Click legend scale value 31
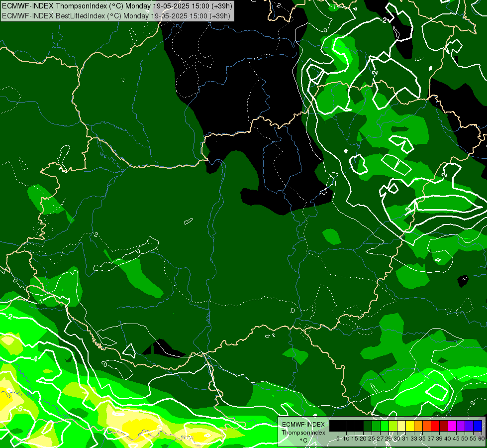The image size is (487, 448). point(405,439)
